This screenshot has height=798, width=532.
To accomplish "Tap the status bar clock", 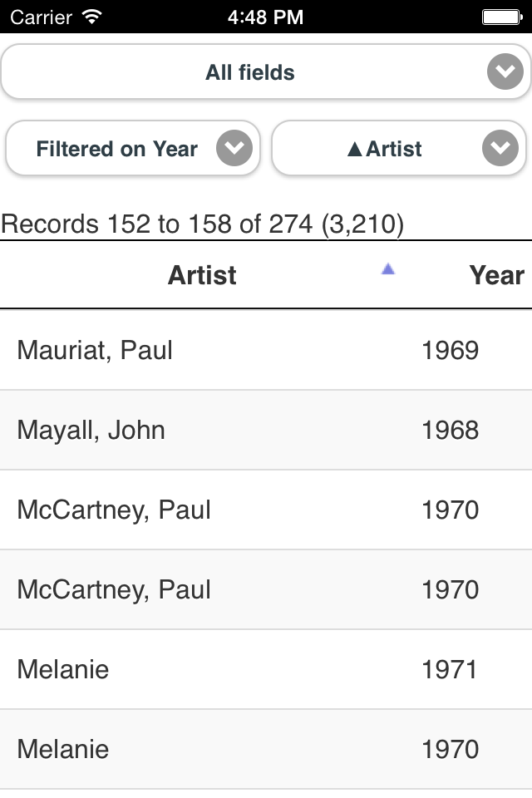I will 265,16.
